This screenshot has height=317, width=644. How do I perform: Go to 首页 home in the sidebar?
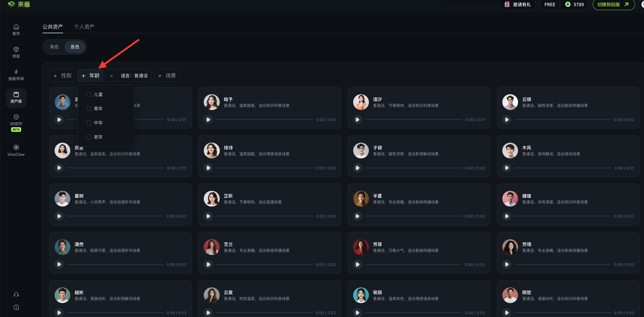[16, 30]
